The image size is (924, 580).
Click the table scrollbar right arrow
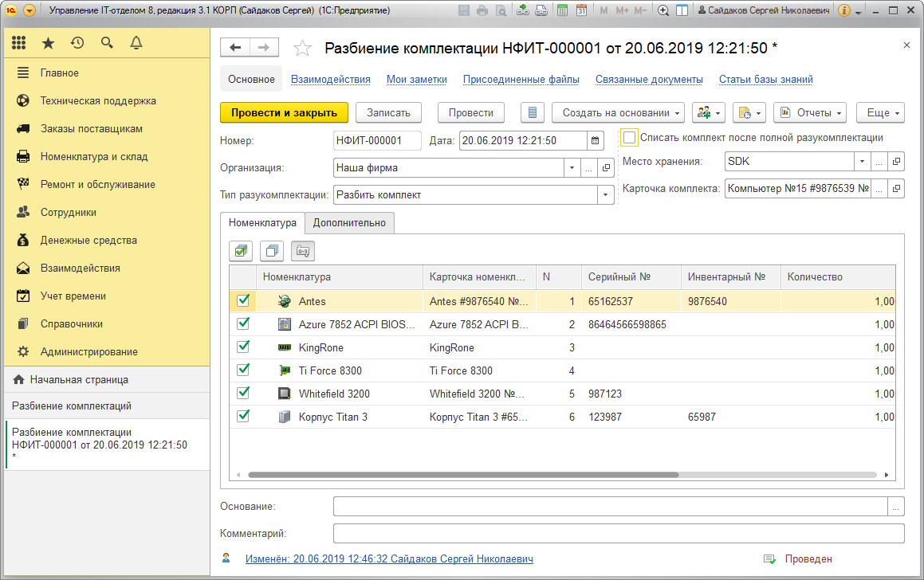click(x=887, y=475)
